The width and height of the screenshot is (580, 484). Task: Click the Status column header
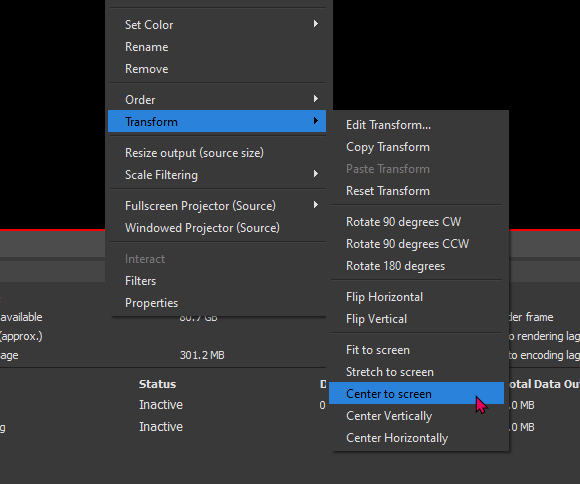click(x=158, y=384)
